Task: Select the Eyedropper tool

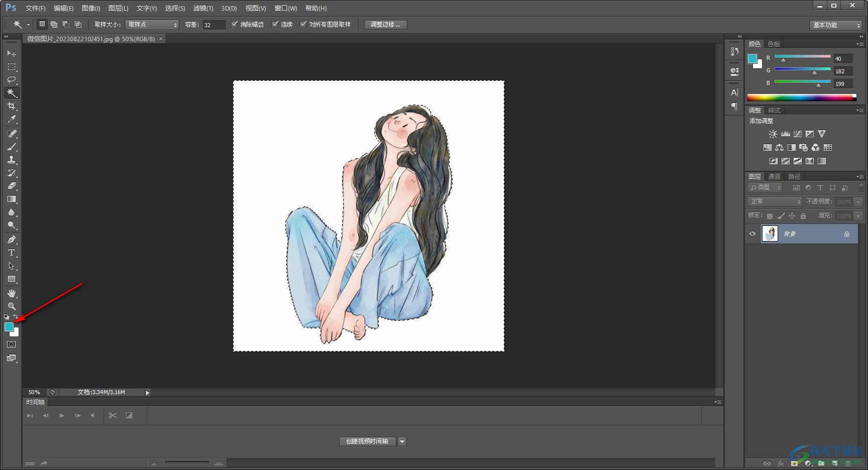Action: (12, 119)
